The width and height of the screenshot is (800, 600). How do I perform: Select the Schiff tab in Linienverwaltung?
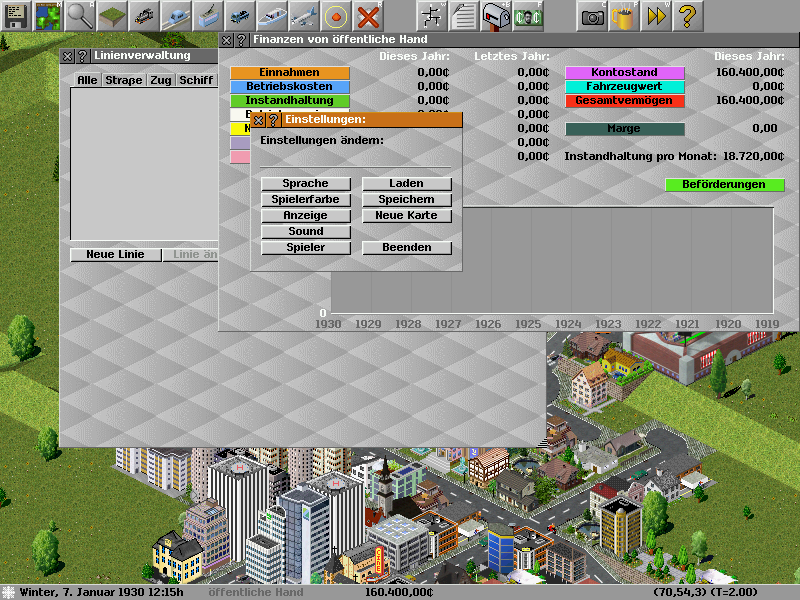196,80
